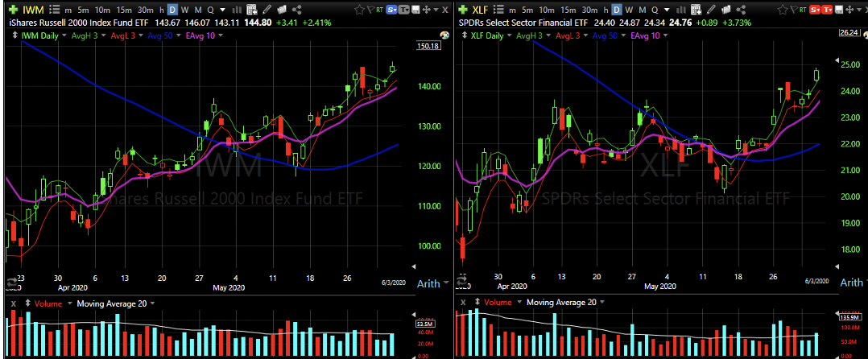Click the move arrows icon in XLF chart header

coord(849,10)
